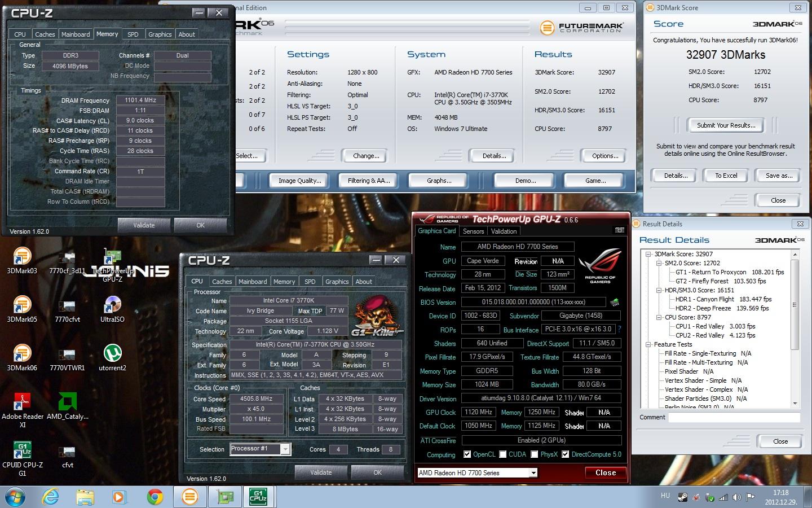Toggle the DirectCompute 5.0 checkbox
The height and width of the screenshot is (508, 812).
click(565, 454)
